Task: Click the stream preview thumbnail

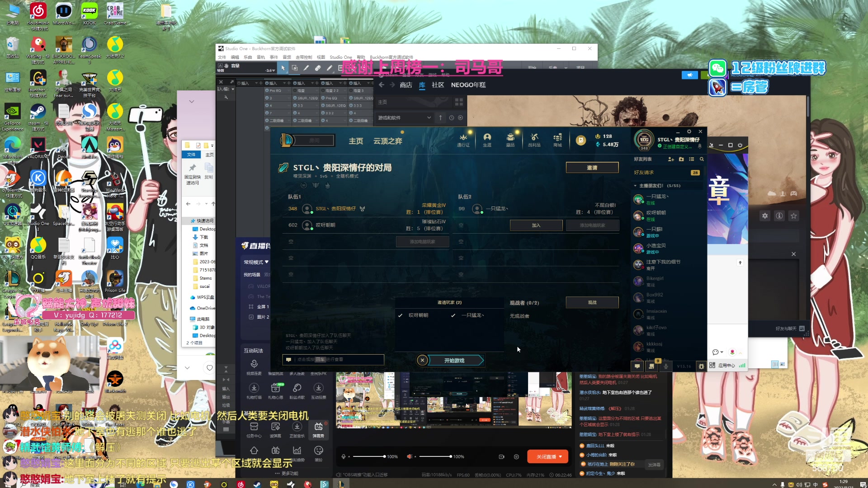Action: click(x=454, y=399)
